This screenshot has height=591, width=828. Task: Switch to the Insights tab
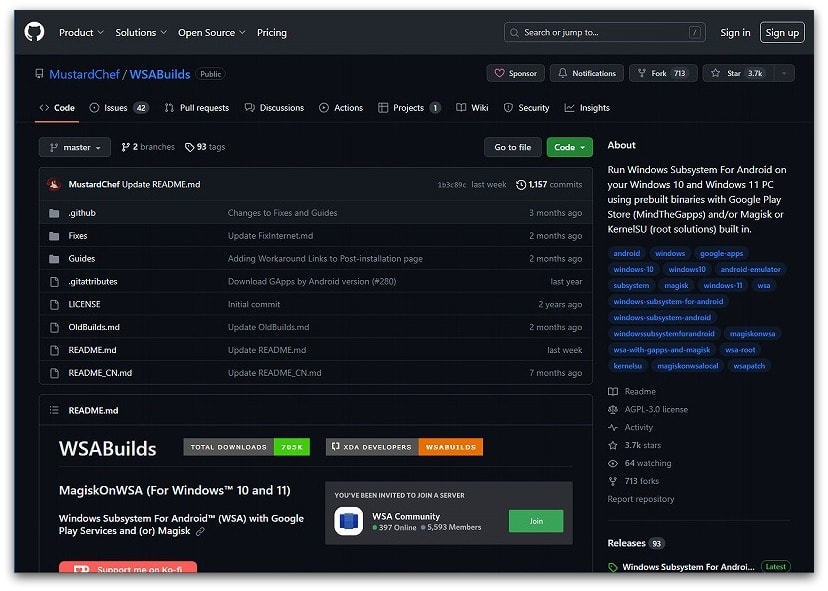(587, 108)
